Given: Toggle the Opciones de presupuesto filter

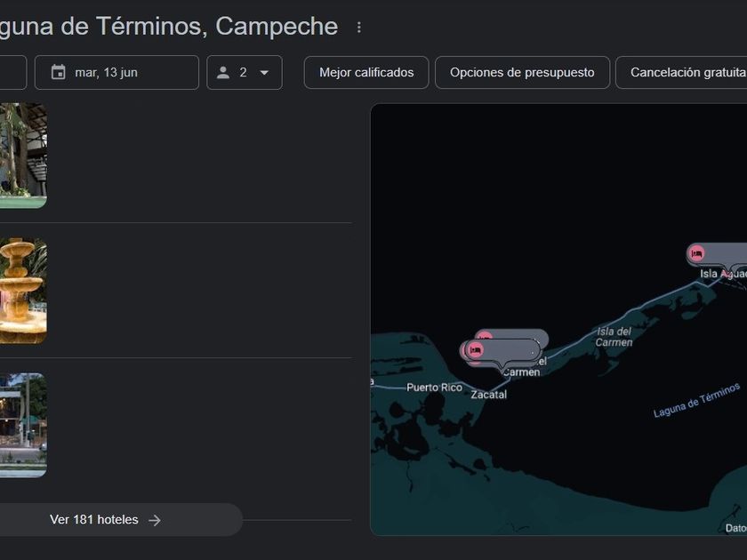Looking at the screenshot, I should click(522, 72).
